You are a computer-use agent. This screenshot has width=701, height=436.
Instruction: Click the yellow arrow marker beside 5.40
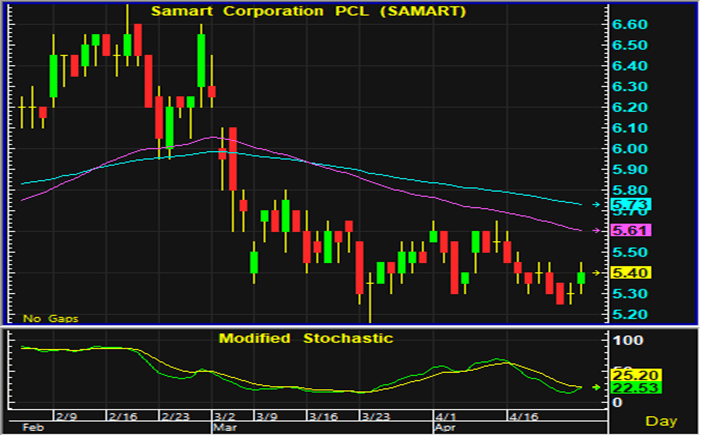(x=597, y=272)
